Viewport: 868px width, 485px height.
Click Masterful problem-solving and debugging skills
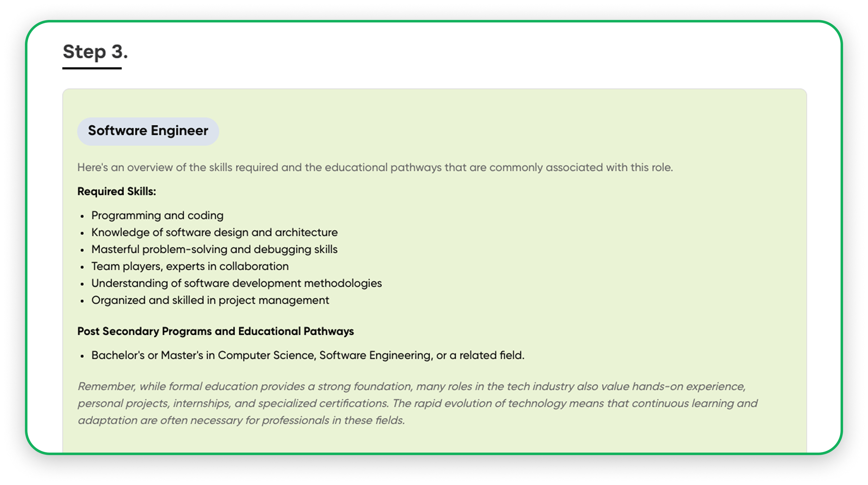[214, 249]
